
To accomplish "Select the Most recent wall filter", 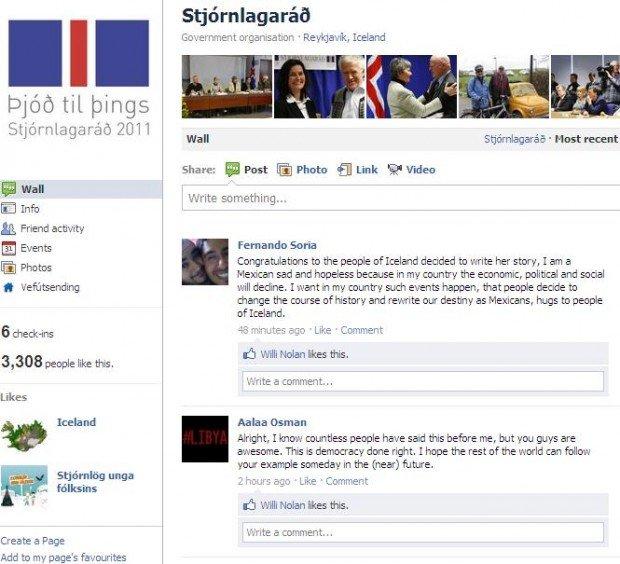I will coord(586,139).
